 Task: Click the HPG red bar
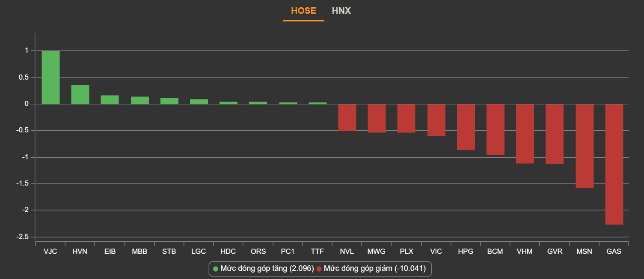point(466,127)
